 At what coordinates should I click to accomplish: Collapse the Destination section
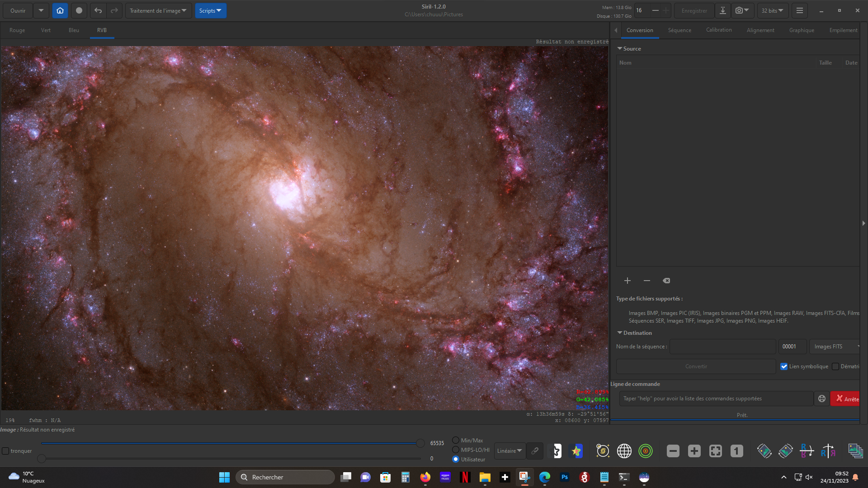(x=620, y=333)
